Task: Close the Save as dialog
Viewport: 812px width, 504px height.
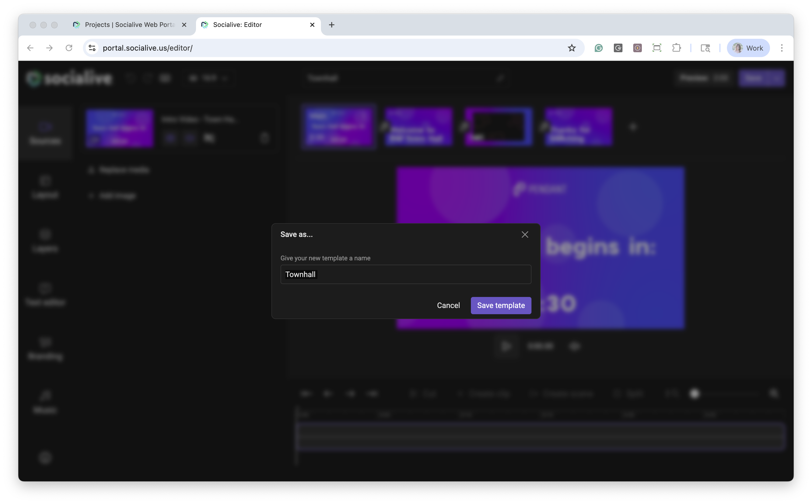Action: point(525,234)
